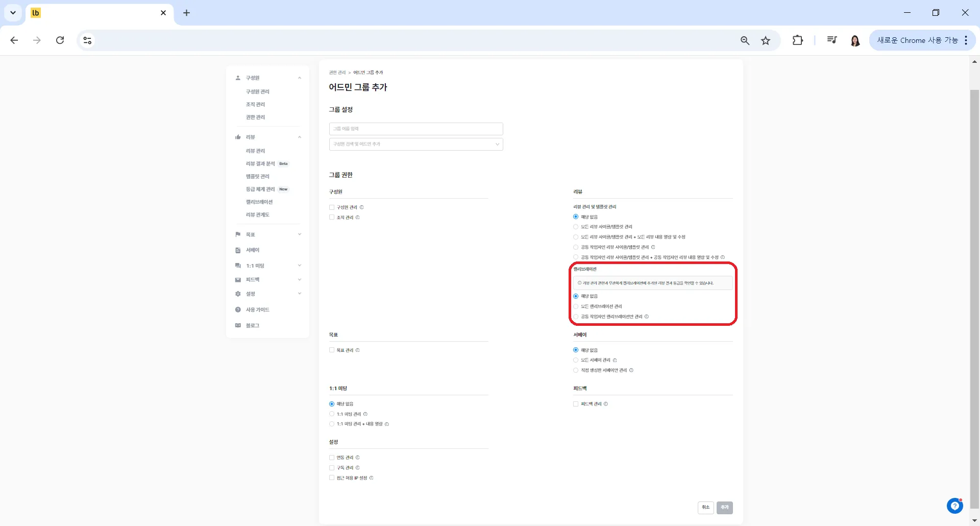Expand the 1:1 미팅 sidebar chevron
Image resolution: width=980 pixels, height=526 pixels.
300,266
